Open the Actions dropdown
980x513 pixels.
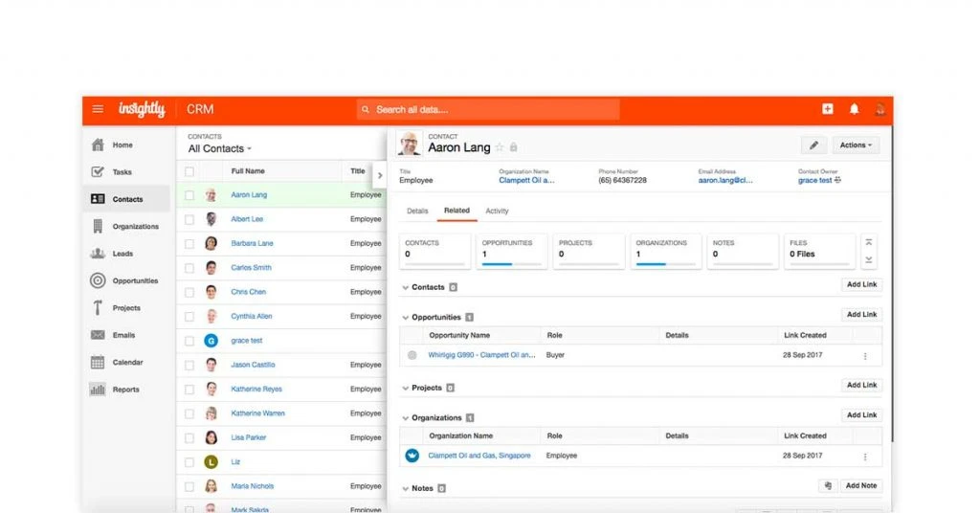pyautogui.click(x=856, y=145)
